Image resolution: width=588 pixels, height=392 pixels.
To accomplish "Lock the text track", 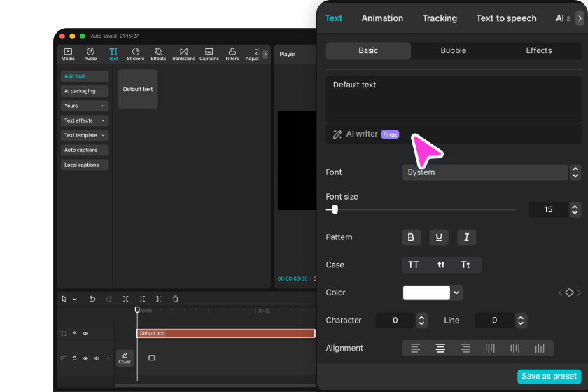I will coord(75,333).
